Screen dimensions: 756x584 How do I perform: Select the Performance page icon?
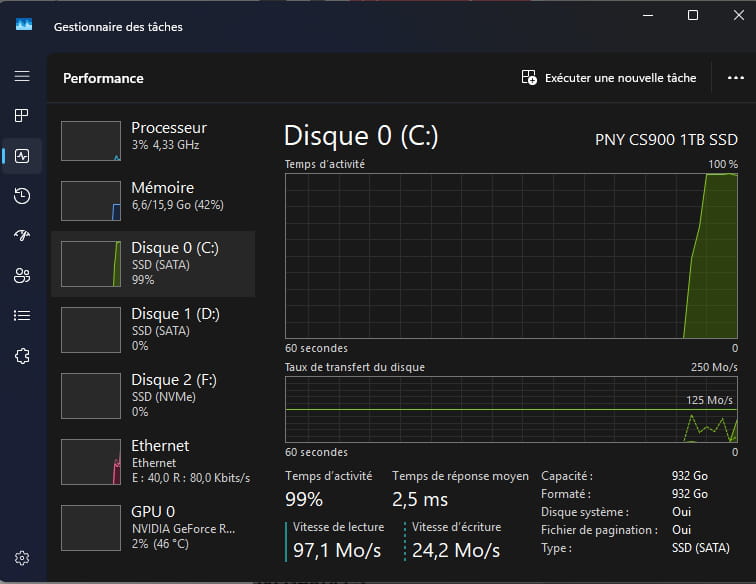tap(22, 156)
